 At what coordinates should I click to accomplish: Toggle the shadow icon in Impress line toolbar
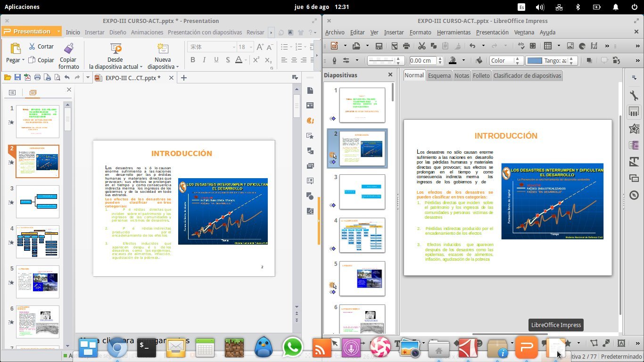(x=589, y=60)
